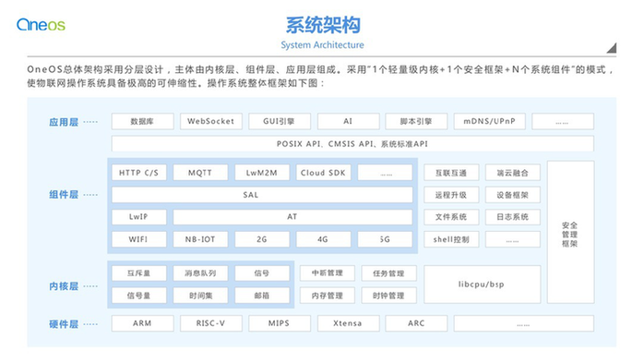Click the mDNS/UPnP box
The height and width of the screenshot is (363, 644).
pos(490,121)
